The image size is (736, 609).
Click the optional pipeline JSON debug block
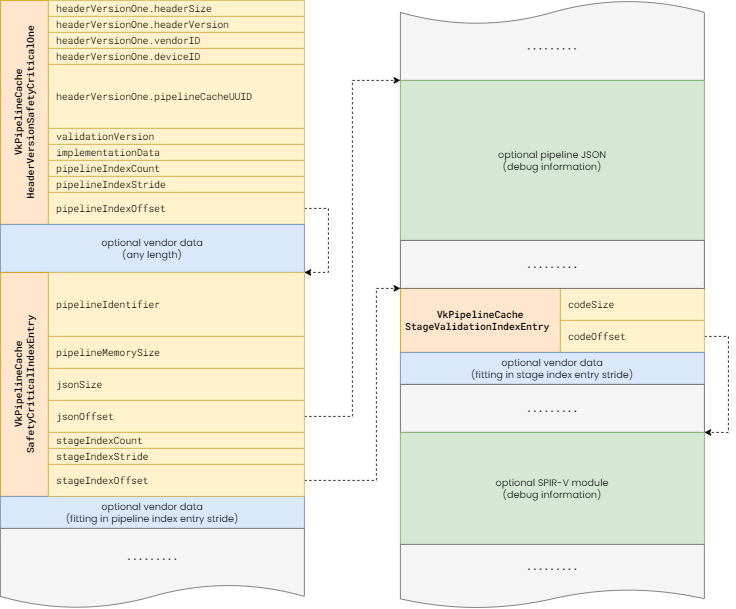tap(552, 160)
